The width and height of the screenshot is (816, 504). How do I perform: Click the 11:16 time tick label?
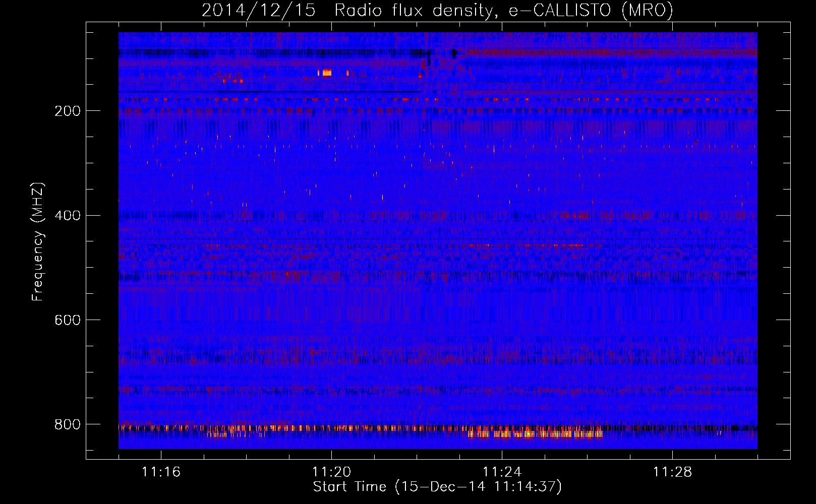tap(161, 472)
